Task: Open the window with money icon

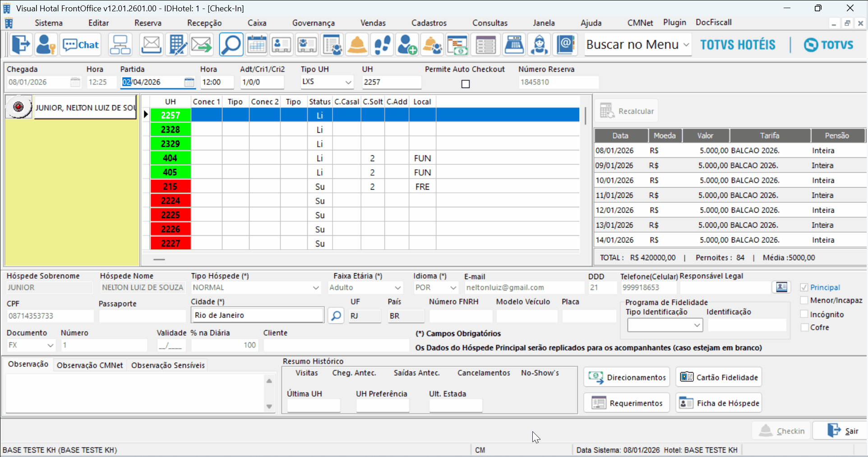Action: [457, 45]
